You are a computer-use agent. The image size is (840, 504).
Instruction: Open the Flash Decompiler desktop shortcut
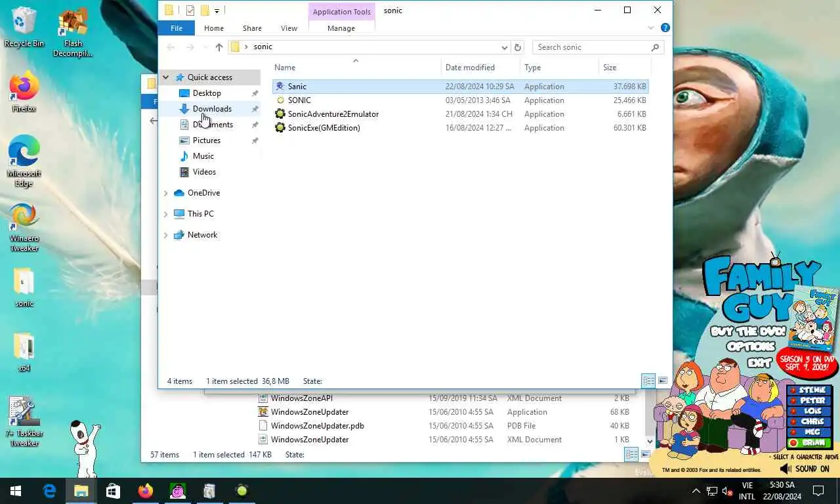[73, 33]
